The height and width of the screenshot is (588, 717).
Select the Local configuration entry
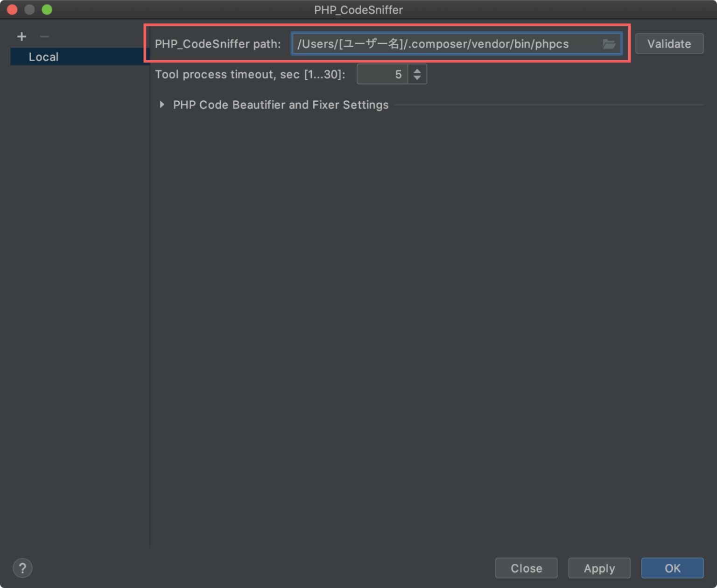(43, 56)
